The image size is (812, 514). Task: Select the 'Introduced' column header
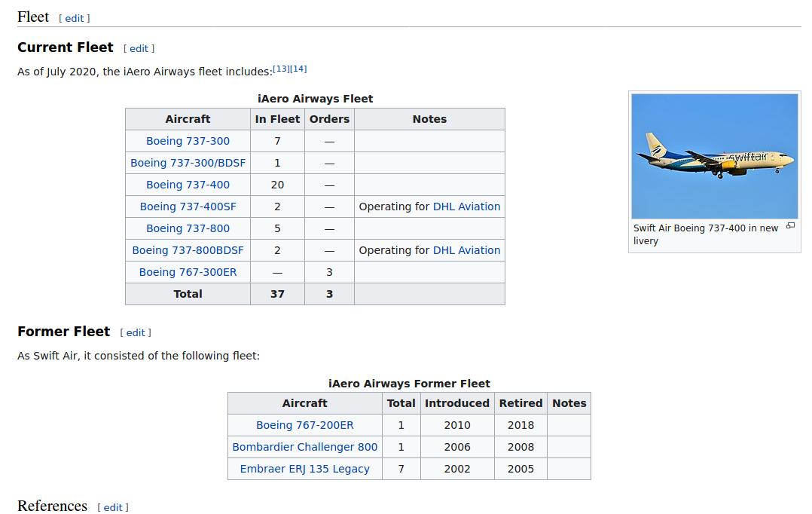pos(457,403)
